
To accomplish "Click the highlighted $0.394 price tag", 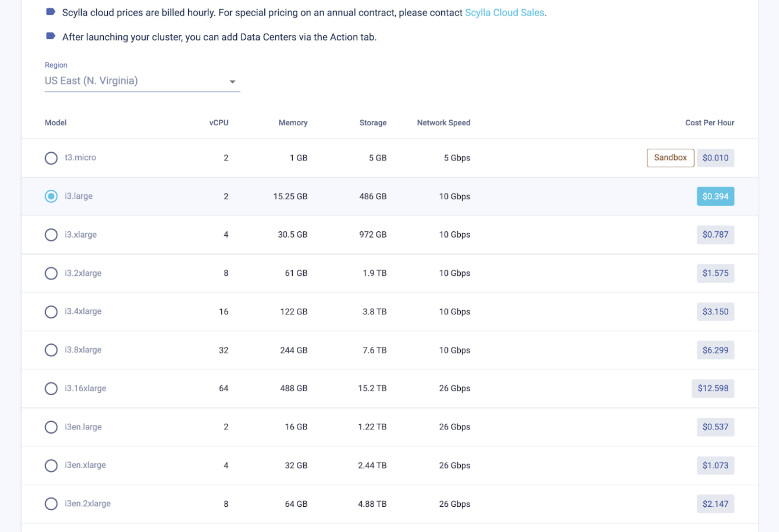I will click(x=715, y=196).
